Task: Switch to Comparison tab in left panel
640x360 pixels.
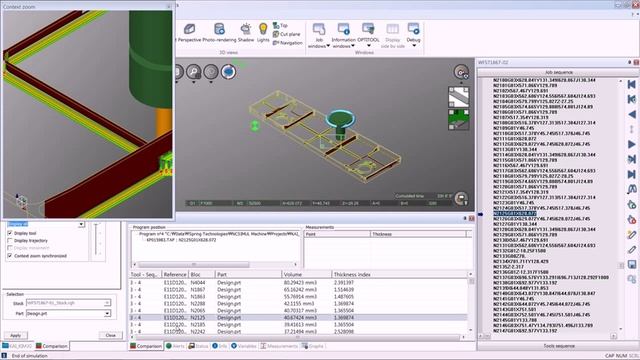Action: (x=51, y=346)
